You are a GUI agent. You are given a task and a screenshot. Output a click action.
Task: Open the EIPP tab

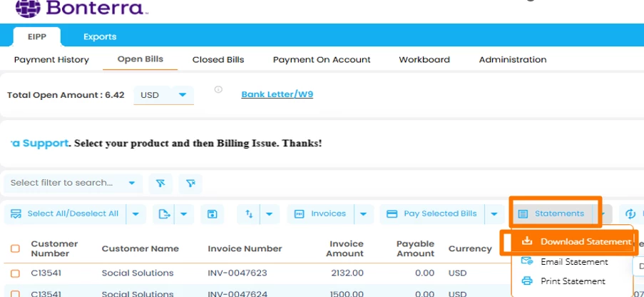[x=37, y=36]
